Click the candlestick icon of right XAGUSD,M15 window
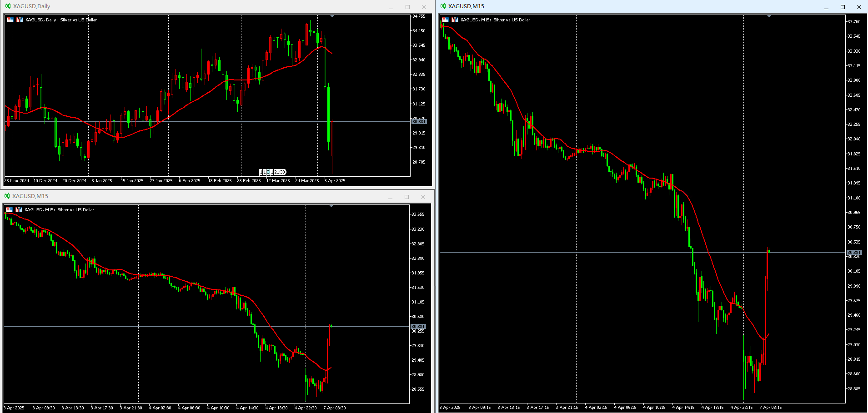The image size is (868, 413). [x=443, y=6]
